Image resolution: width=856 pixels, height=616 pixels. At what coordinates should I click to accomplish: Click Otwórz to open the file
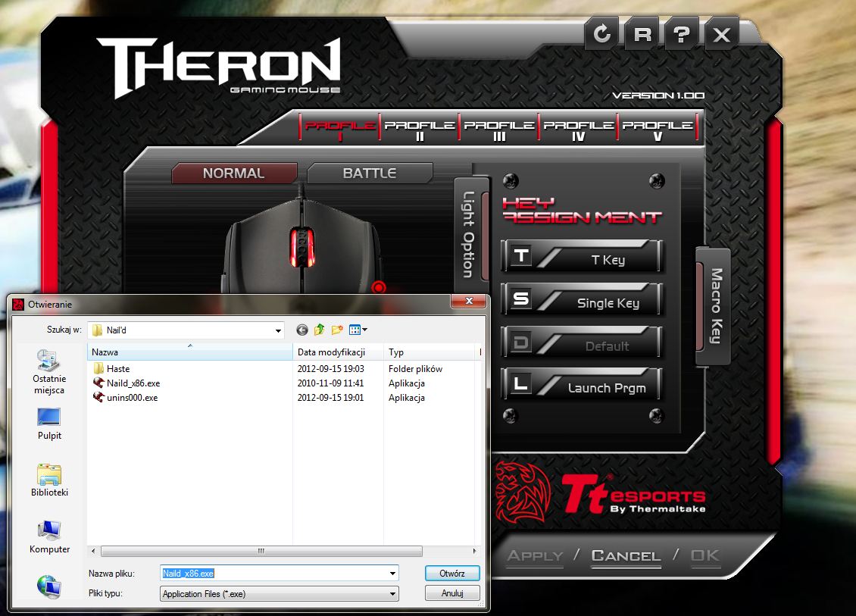[x=452, y=574]
